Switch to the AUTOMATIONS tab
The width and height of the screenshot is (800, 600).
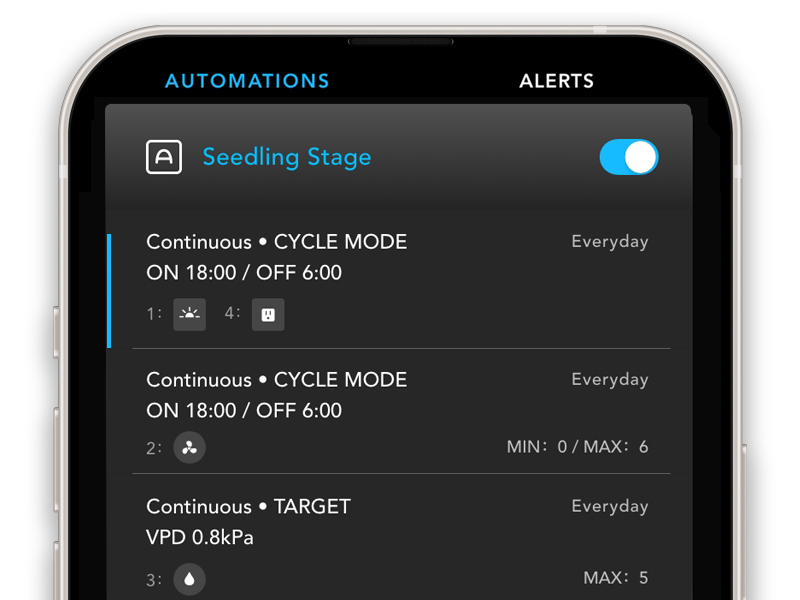[x=247, y=81]
